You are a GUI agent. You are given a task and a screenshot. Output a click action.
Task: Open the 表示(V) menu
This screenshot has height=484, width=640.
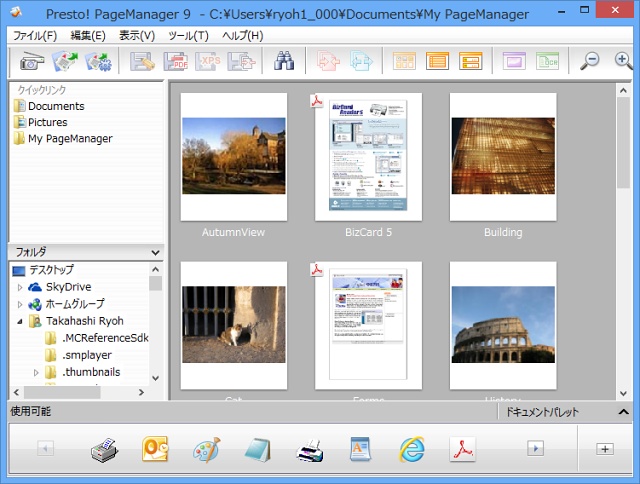(137, 36)
